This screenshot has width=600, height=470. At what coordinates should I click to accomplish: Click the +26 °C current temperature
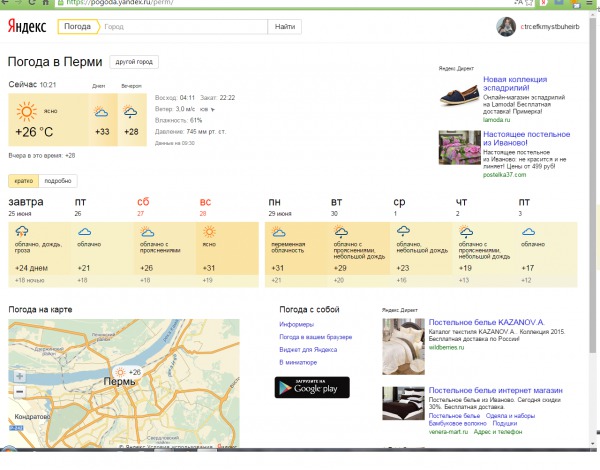[x=34, y=132]
